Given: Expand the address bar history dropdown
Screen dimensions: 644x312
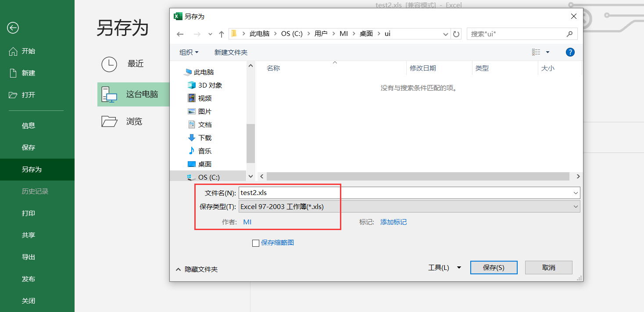Looking at the screenshot, I should coord(445,34).
